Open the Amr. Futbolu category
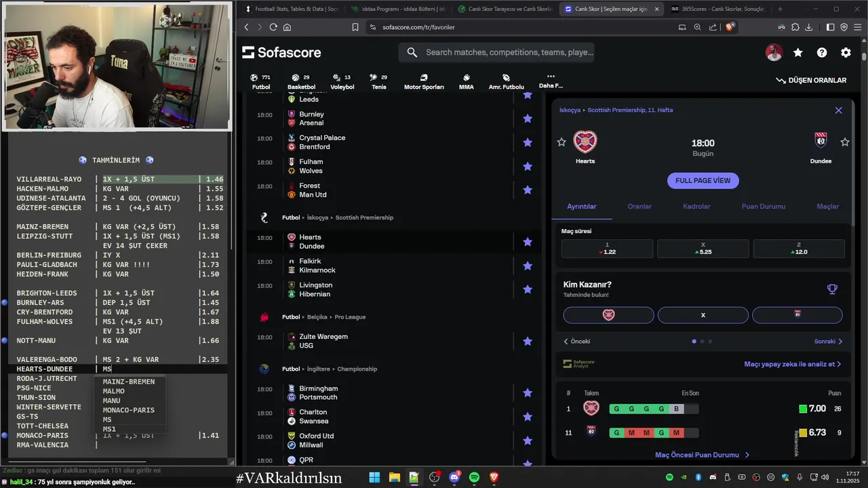This screenshot has height=488, width=868. (x=506, y=82)
